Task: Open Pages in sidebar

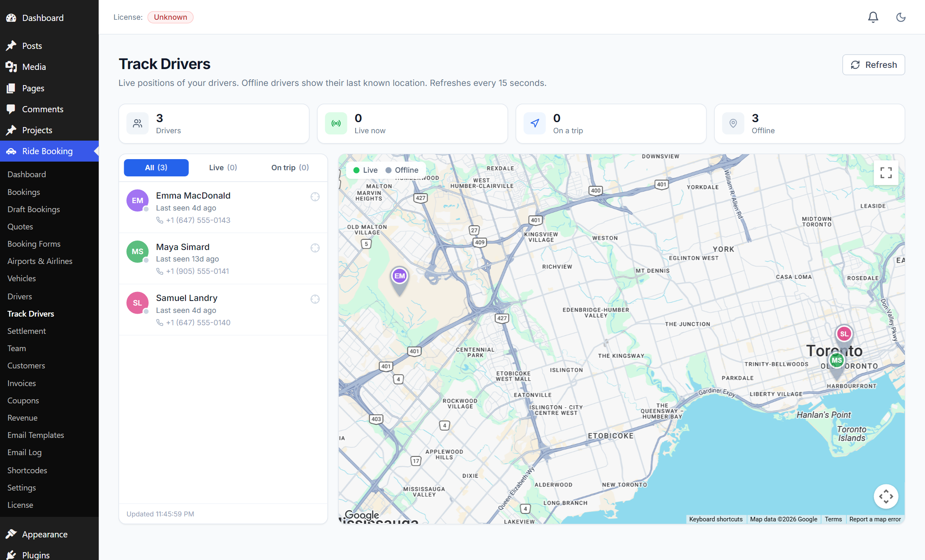Action: click(x=49, y=88)
